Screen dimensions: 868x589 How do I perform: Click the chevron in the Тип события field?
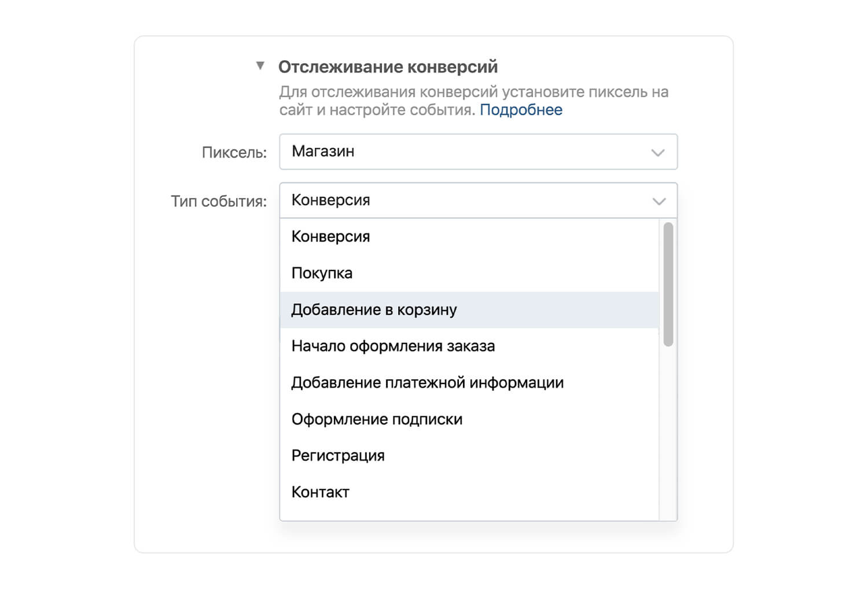point(659,202)
